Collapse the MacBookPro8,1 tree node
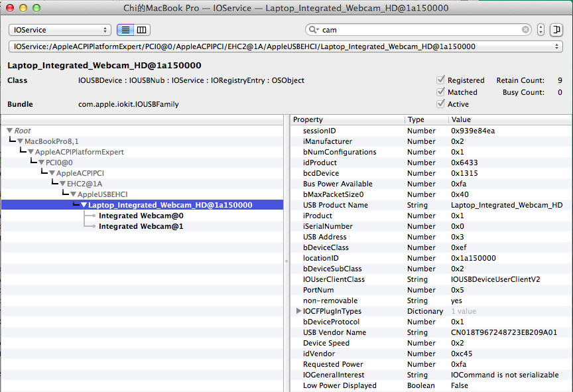The image size is (573, 392). click(20, 141)
